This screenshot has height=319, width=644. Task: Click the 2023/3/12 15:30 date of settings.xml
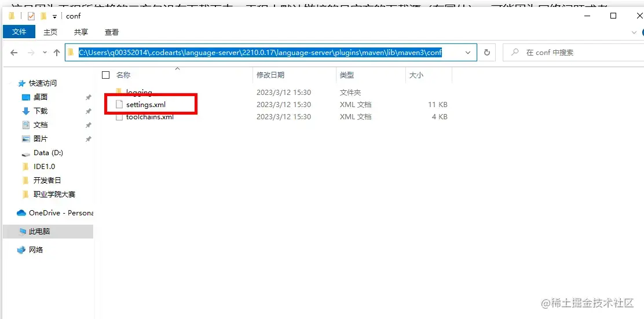[284, 105]
